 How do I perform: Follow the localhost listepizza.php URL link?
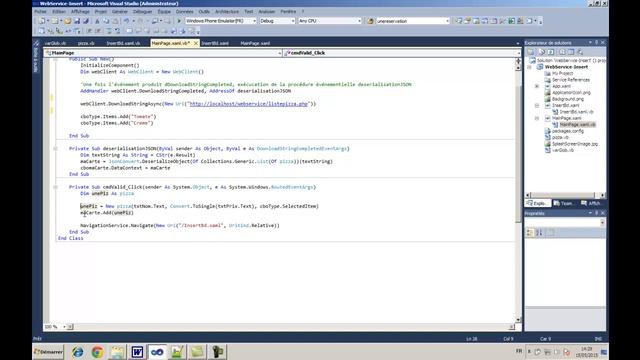249,104
